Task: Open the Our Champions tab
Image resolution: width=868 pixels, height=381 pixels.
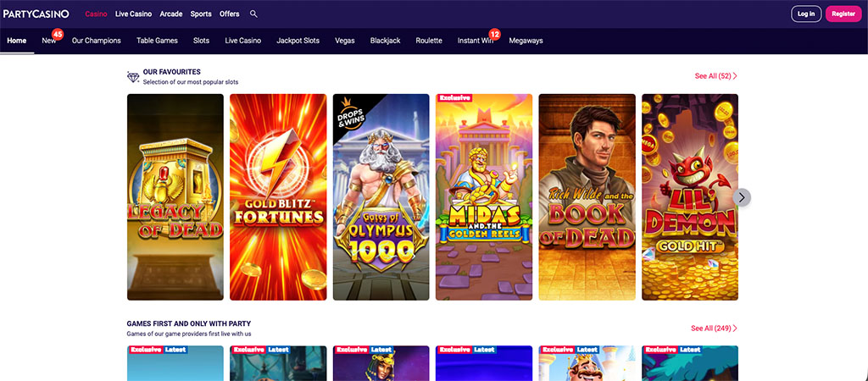Action: 97,41
